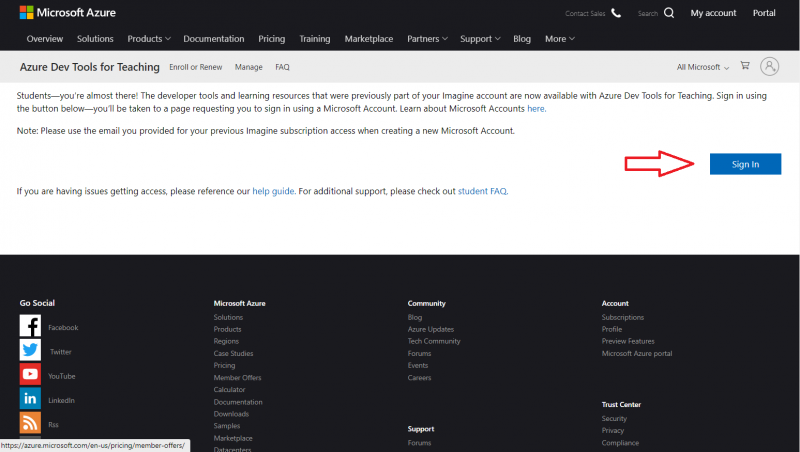Click the Microsoft Azure logo
Image resolution: width=800 pixels, height=452 pixels.
[67, 13]
